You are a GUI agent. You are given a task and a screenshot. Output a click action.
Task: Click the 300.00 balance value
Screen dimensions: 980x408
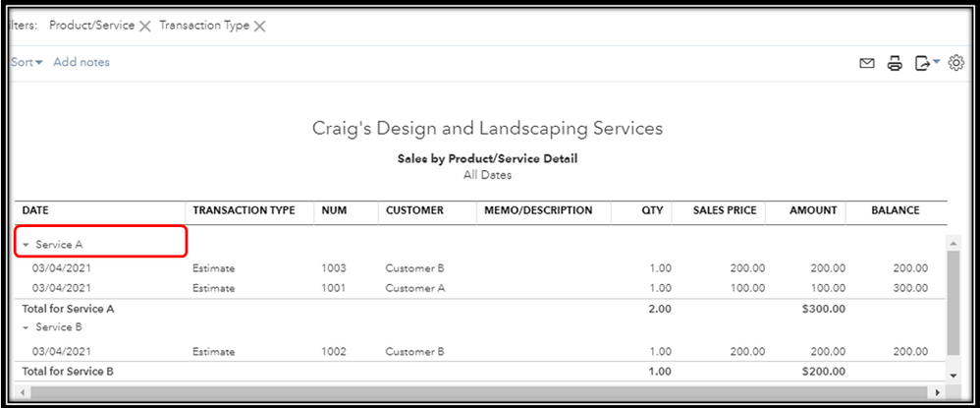[x=910, y=288]
